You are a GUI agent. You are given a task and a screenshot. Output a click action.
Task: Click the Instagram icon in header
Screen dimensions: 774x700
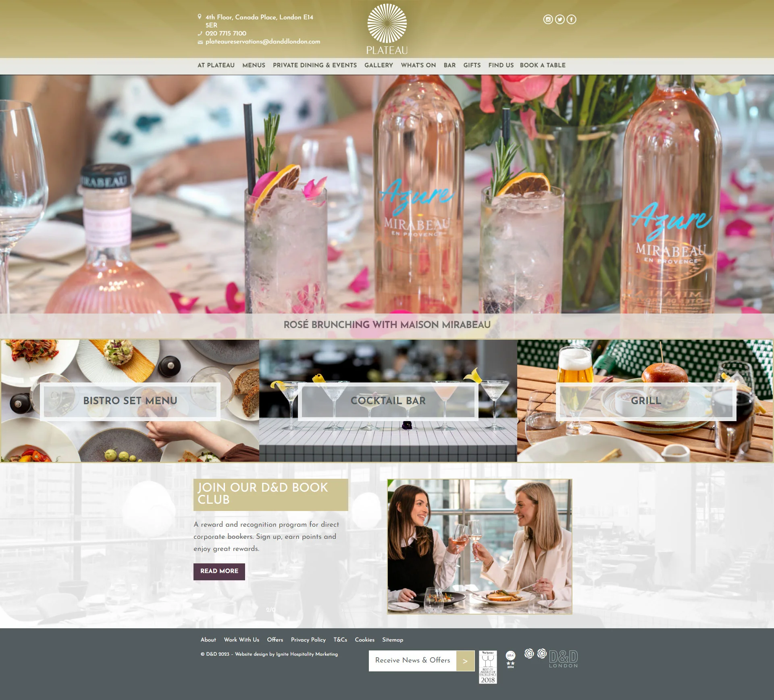[x=549, y=19]
